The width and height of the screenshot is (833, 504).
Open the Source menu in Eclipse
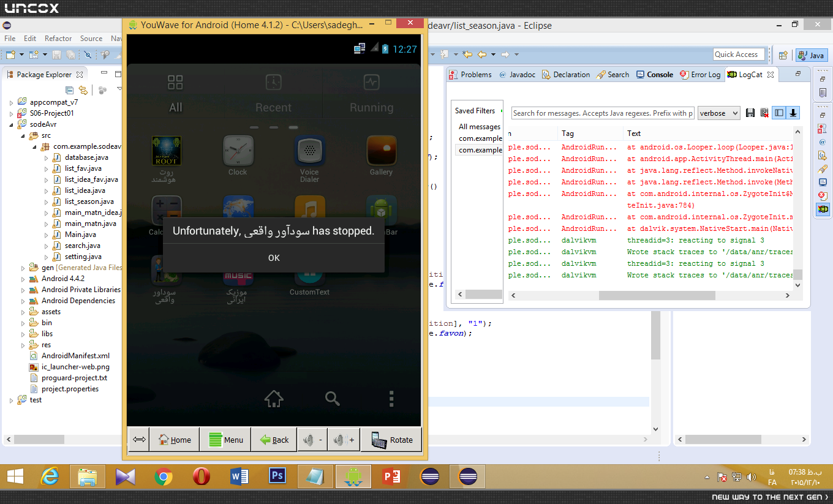point(91,39)
